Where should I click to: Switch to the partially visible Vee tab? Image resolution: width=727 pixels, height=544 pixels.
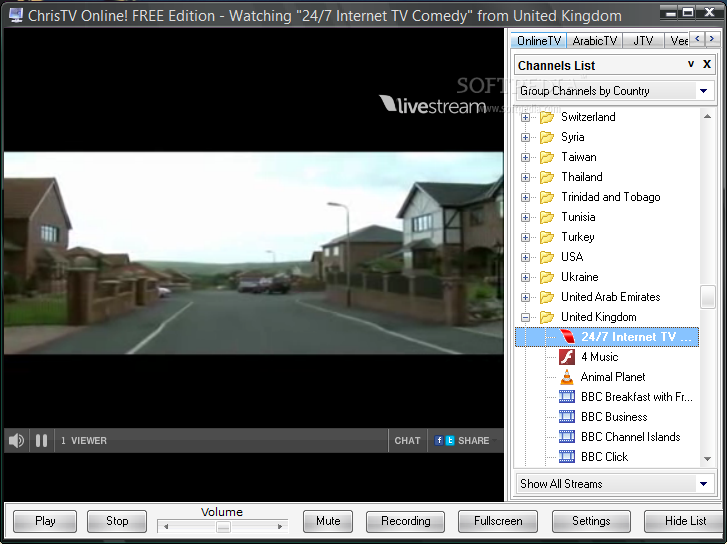677,41
